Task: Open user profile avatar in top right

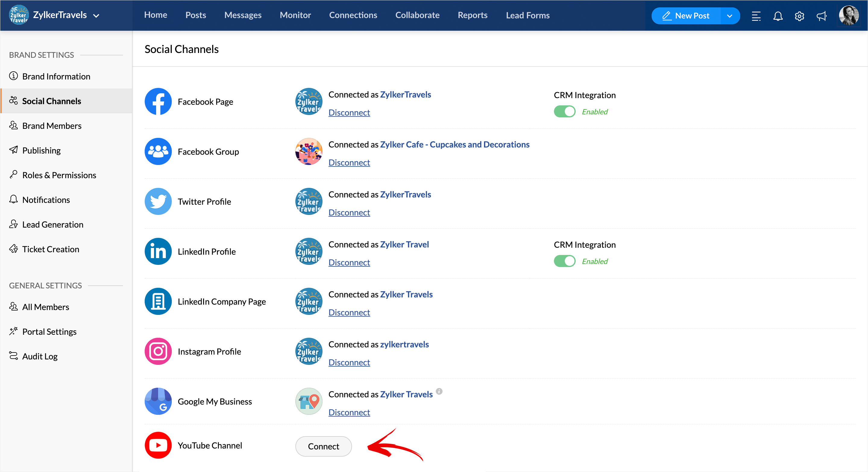Action: coord(848,15)
